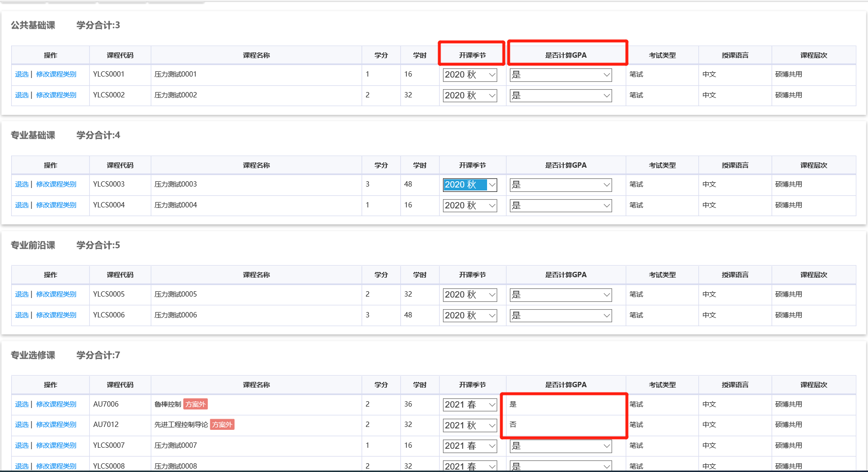
Task: Click 退选 link for course YLCS0008
Action: [22, 466]
